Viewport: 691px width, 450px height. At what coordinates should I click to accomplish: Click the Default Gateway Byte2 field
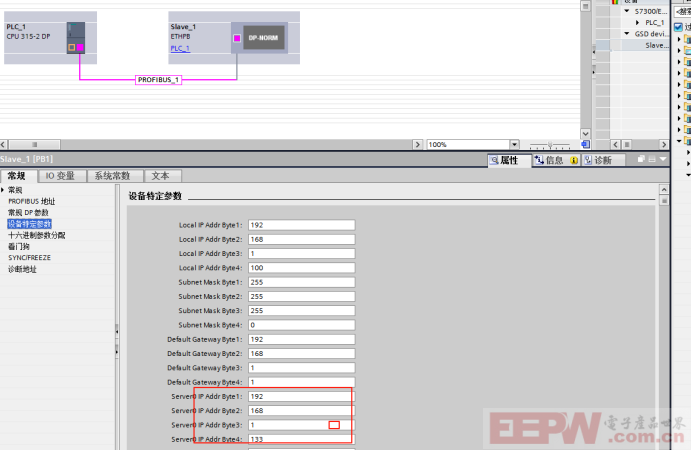(x=301, y=353)
